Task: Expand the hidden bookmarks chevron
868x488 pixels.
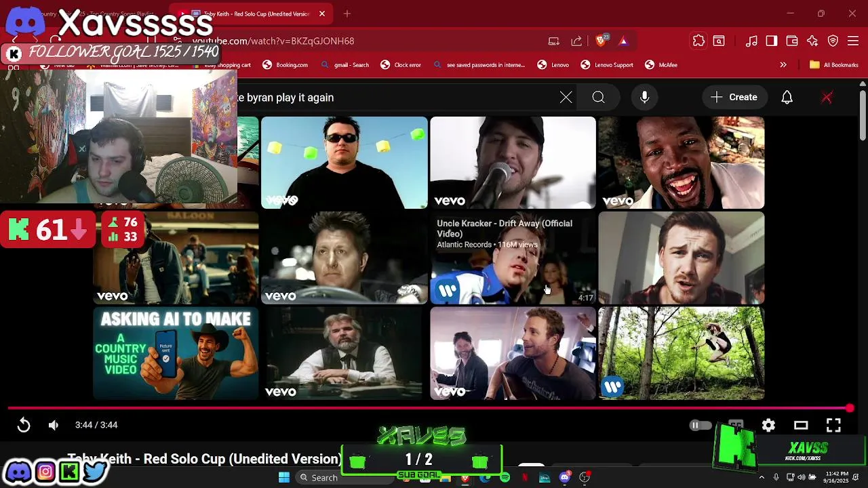Action: tap(783, 65)
